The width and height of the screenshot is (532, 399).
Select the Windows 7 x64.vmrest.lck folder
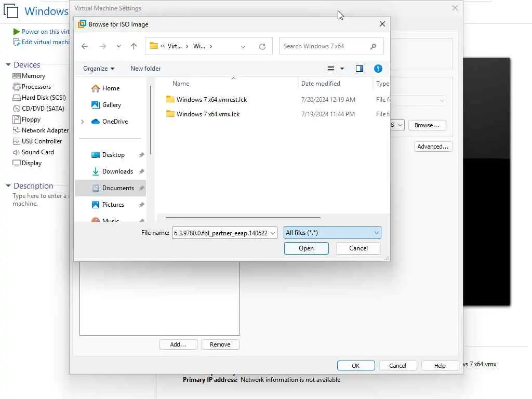(x=206, y=99)
